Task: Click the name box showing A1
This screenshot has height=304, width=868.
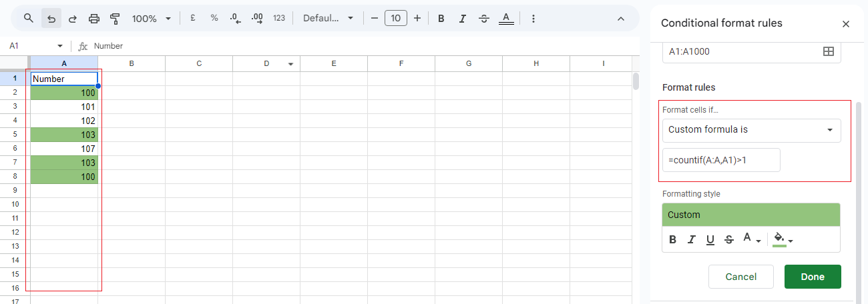Action: (x=32, y=46)
